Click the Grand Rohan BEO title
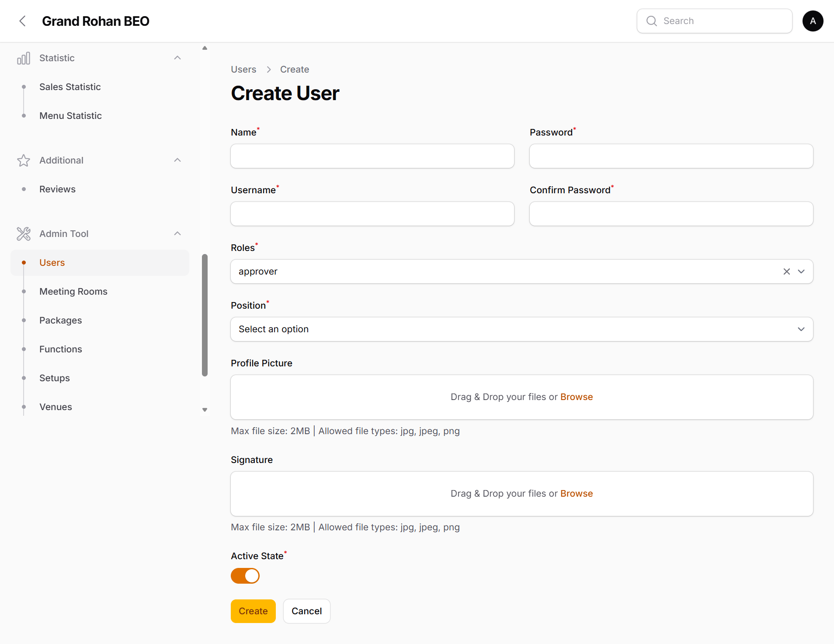 [x=96, y=21]
